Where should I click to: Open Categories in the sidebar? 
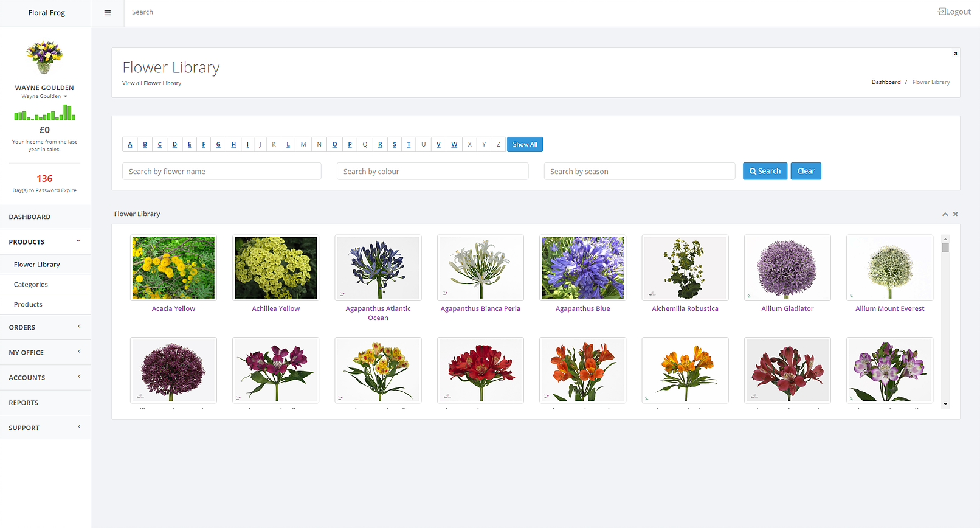tap(31, 285)
